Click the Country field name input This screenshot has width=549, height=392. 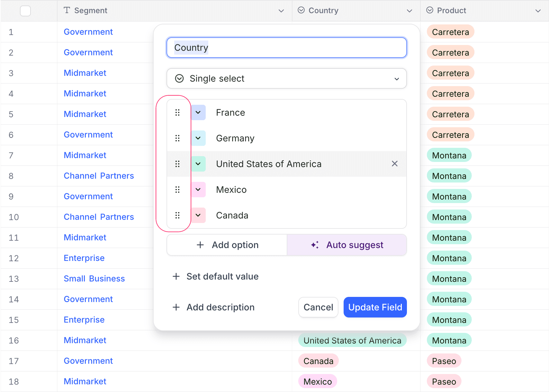pos(286,48)
